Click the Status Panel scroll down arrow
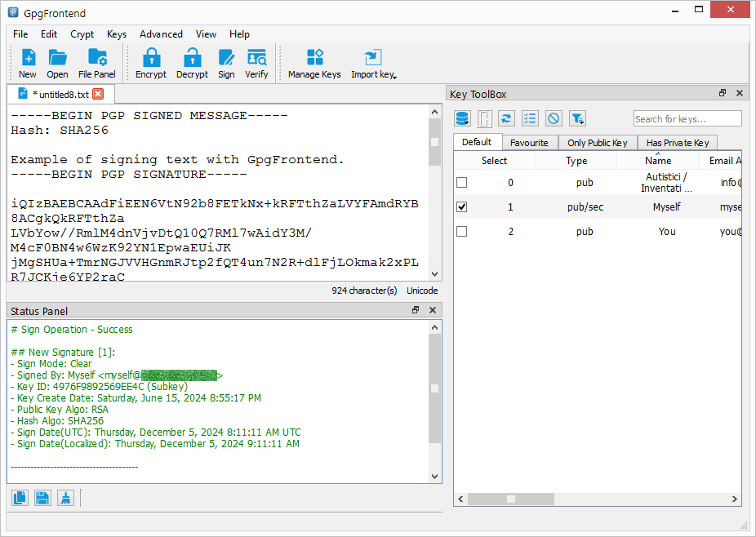 point(435,477)
